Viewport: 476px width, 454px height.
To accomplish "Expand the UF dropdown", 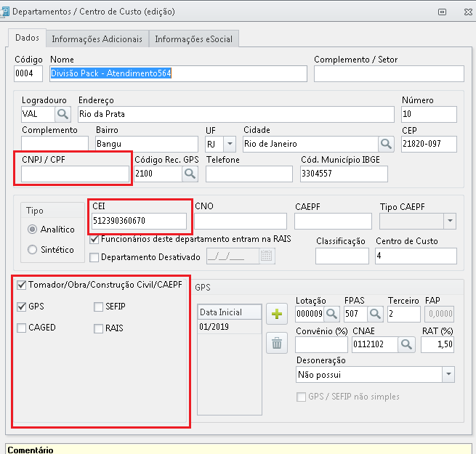I will click(x=230, y=144).
